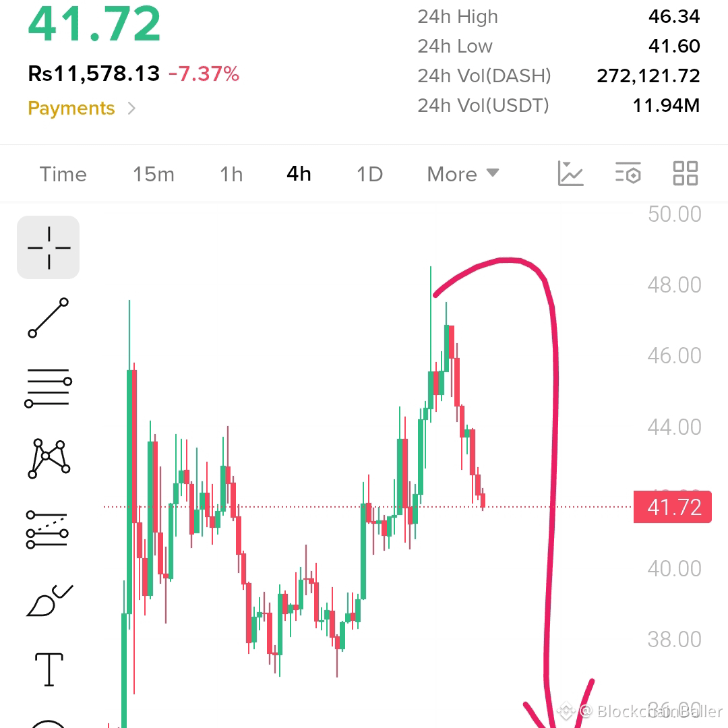Open the Payments link
Image resolution: width=728 pixels, height=728 pixels.
pyautogui.click(x=71, y=108)
